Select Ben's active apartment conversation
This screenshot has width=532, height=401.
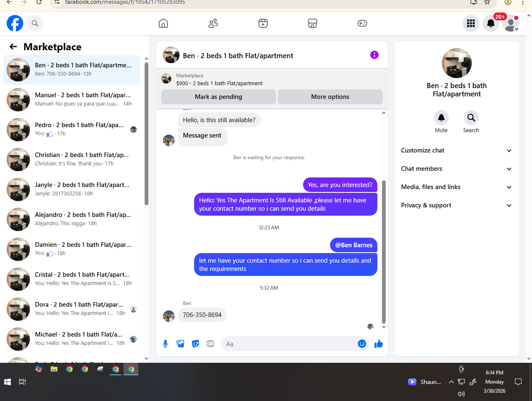click(71, 69)
